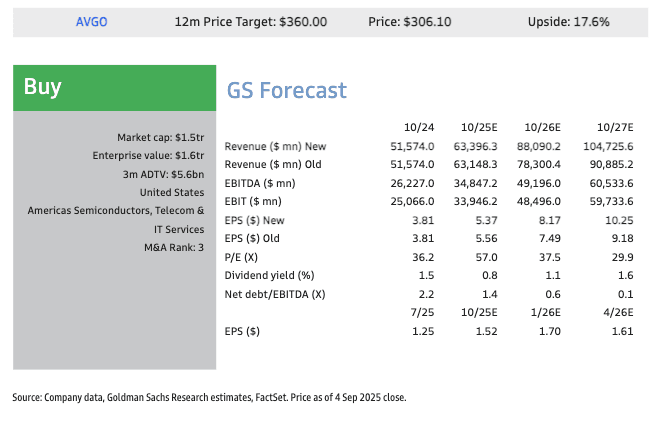Click the Enterprise value $1.6tr line
Screen dimensions: 662x424
tap(148, 155)
